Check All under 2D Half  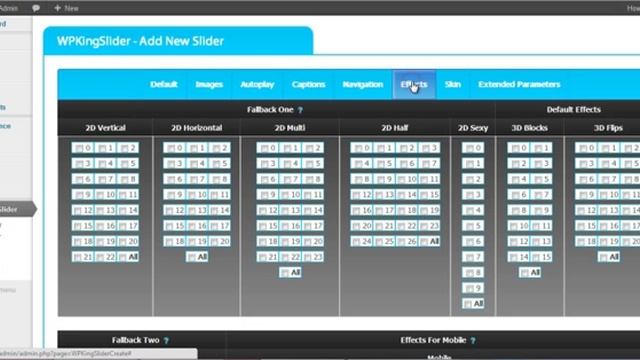(x=424, y=242)
